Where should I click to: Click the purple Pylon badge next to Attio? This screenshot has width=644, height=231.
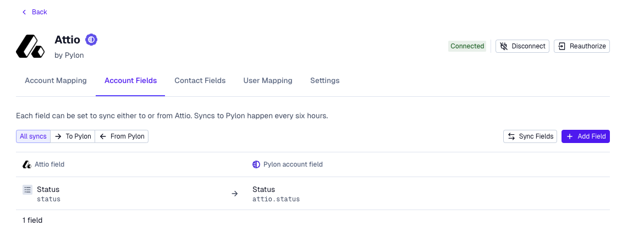click(91, 40)
